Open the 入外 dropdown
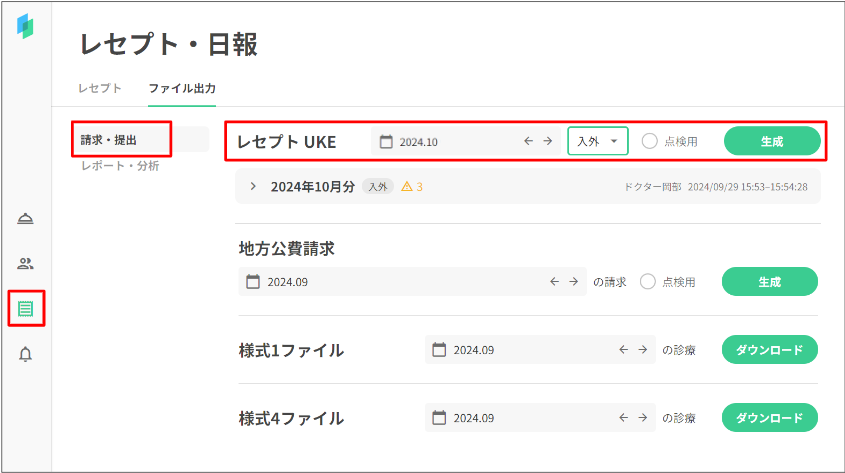Screen dimensions: 845x473 coord(598,142)
